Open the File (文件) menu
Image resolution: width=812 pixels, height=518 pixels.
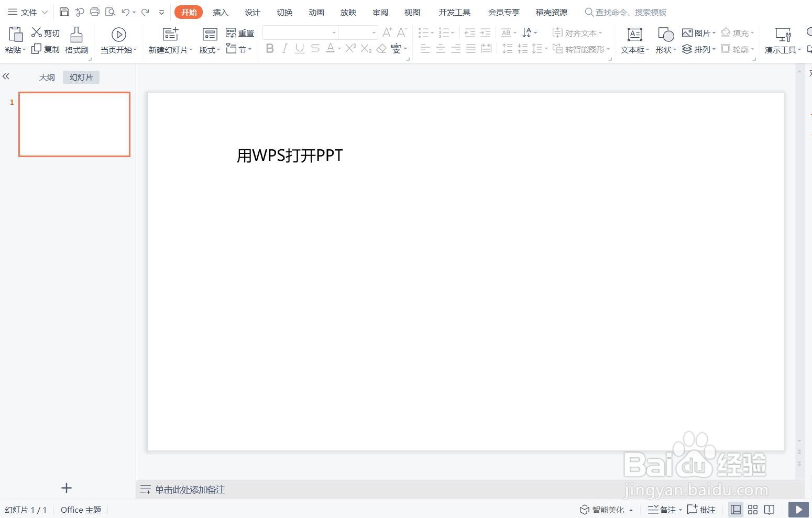pos(28,12)
